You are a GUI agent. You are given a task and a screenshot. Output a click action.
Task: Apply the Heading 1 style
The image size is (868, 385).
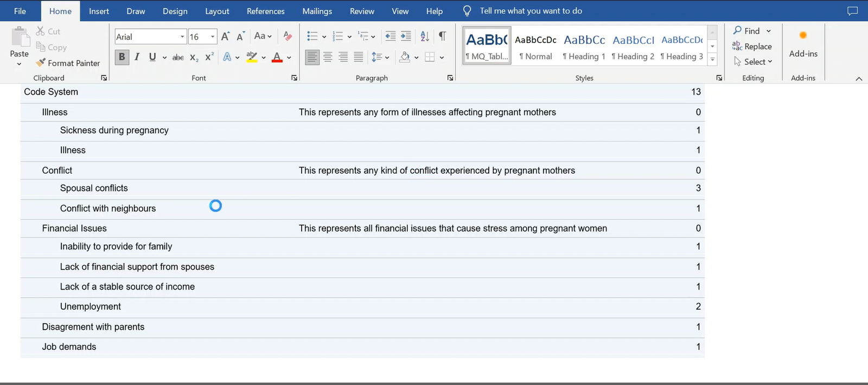pyautogui.click(x=584, y=47)
